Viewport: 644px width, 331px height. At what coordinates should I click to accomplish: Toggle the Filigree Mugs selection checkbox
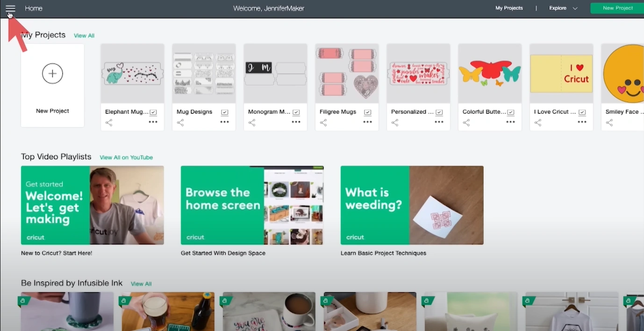coord(368,112)
